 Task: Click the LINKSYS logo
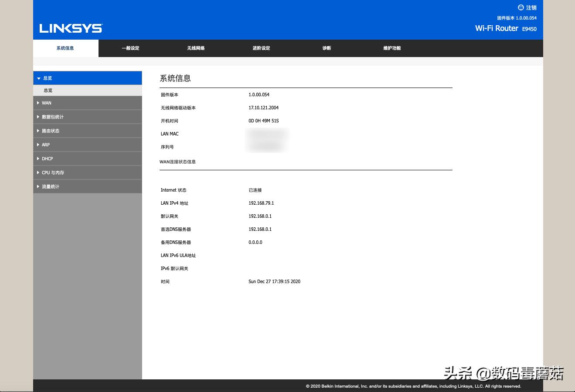tap(70, 28)
